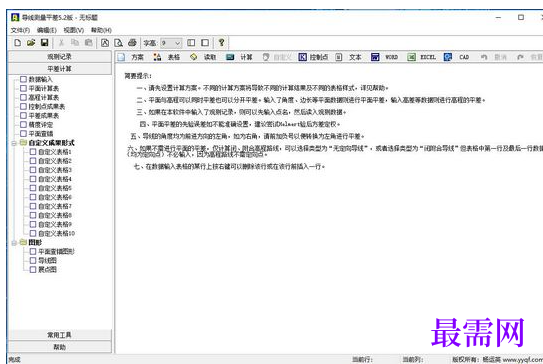Tick the 导线图 checkbox
The image size is (543, 364).
point(33,260)
